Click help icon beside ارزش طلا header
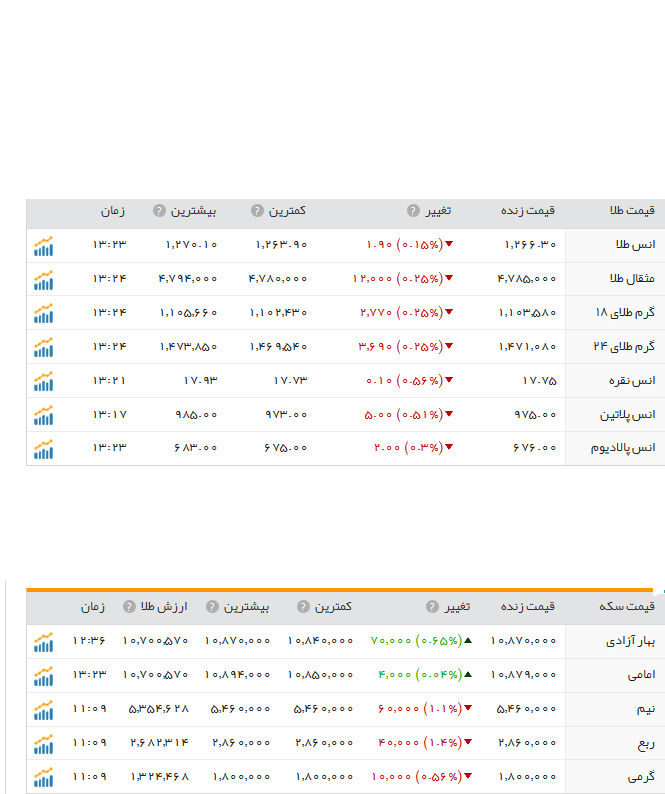The height and width of the screenshot is (794, 665). (129, 607)
